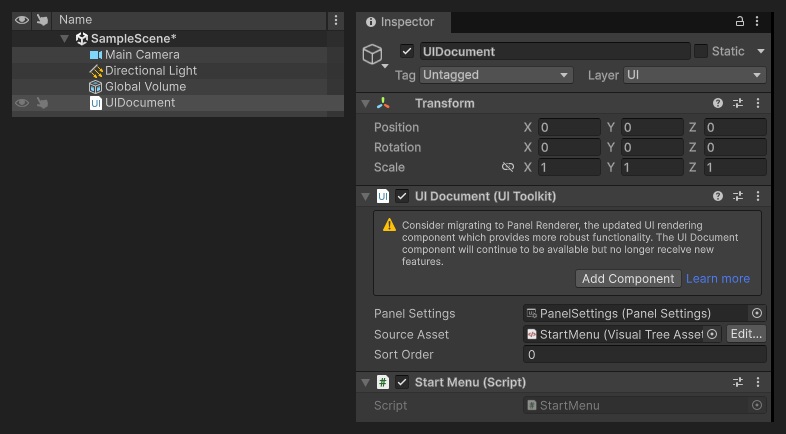Select SampleScene in the Hierarchy

[133, 39]
